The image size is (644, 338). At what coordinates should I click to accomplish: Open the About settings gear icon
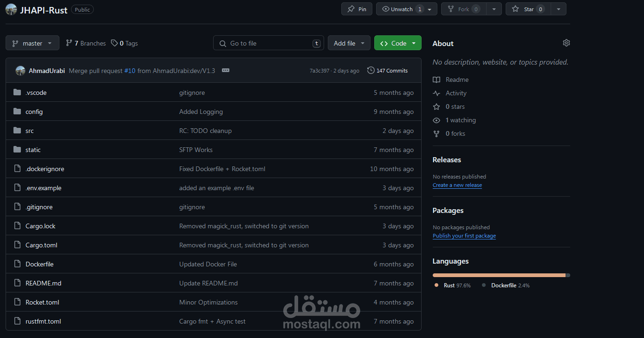click(566, 43)
